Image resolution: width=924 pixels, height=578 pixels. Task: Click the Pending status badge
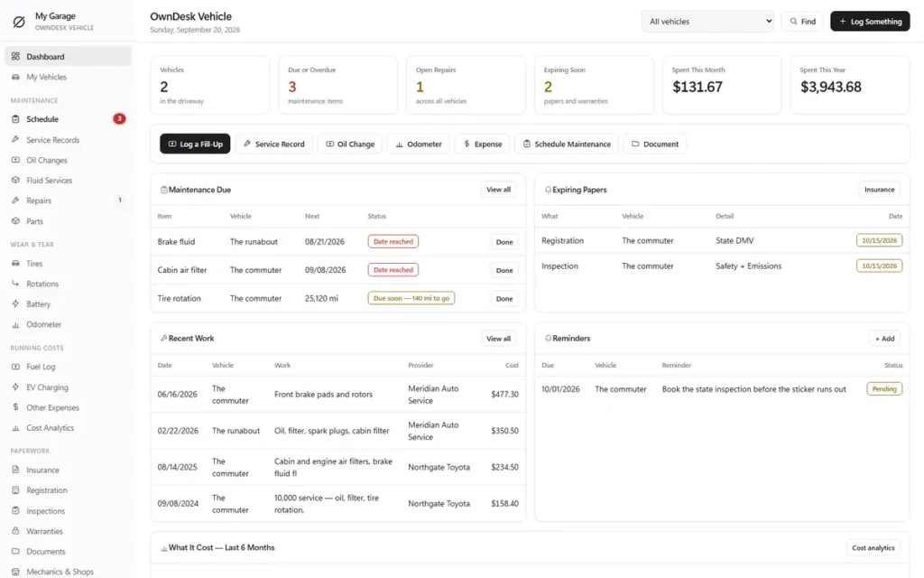coord(884,388)
